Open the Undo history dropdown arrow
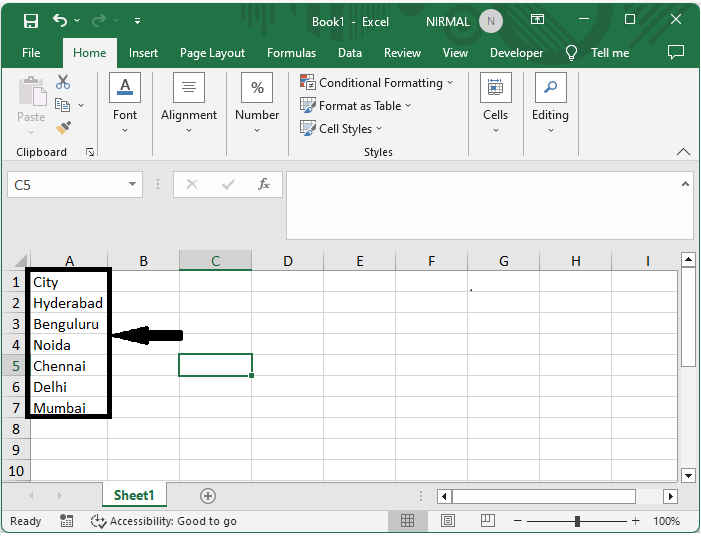Image resolution: width=701 pixels, height=536 pixels. [x=77, y=21]
